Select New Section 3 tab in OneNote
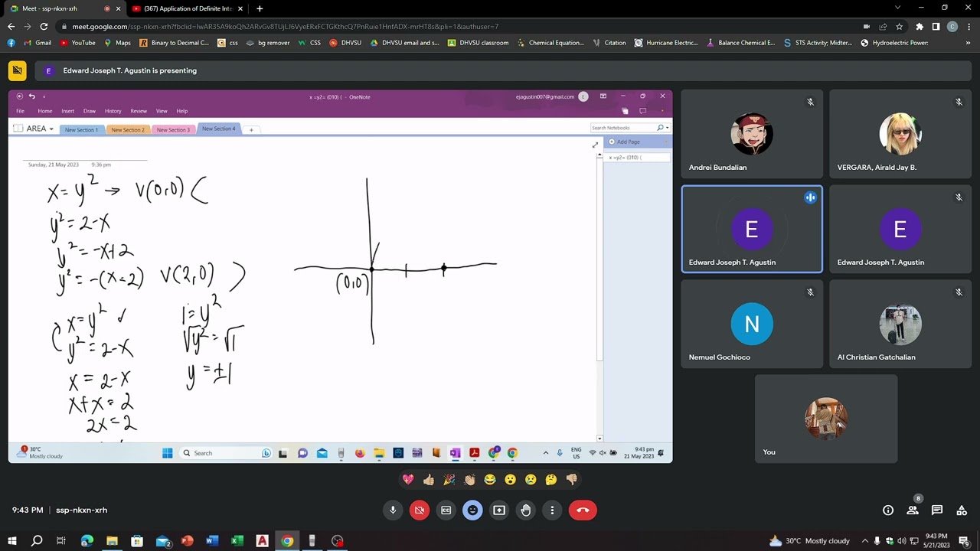The width and height of the screenshot is (980, 551). pos(173,129)
